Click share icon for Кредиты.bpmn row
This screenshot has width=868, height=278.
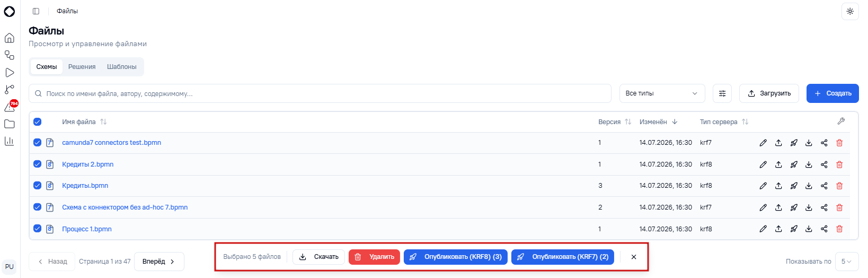(x=824, y=186)
